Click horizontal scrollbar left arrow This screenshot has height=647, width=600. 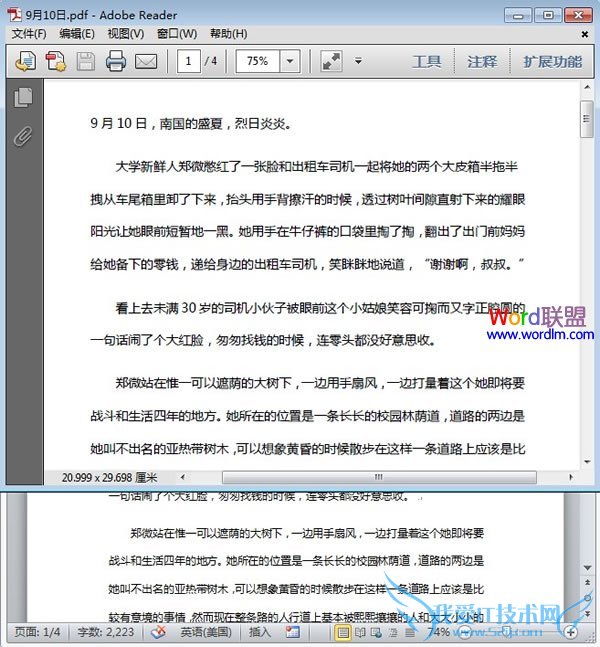(x=182, y=477)
